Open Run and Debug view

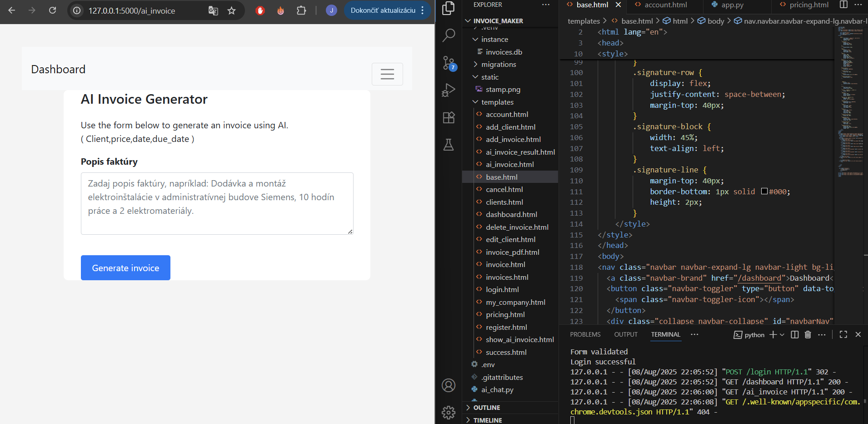449,90
